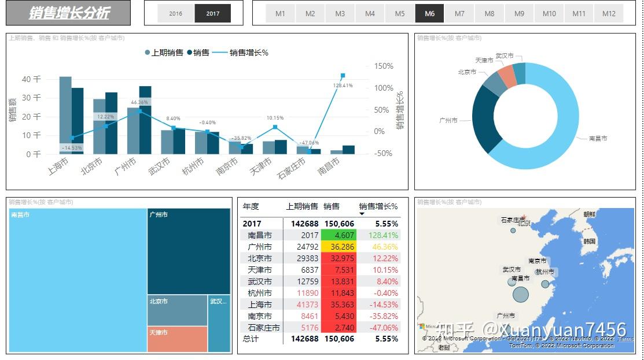Click the large 南昌市 bubble on the map
Screen dimensions: 644x360
pos(521,294)
